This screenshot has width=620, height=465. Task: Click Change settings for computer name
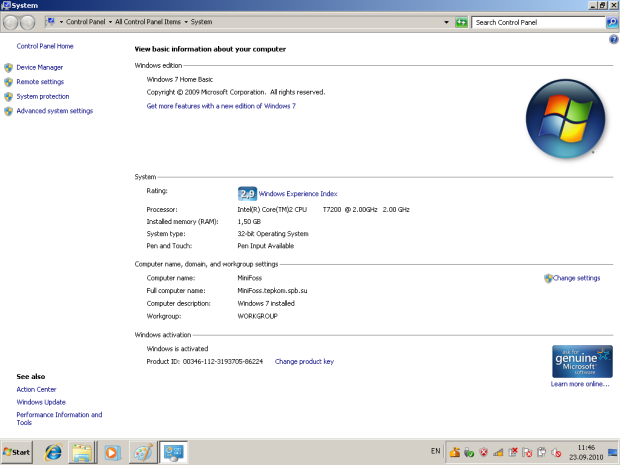[x=577, y=278]
